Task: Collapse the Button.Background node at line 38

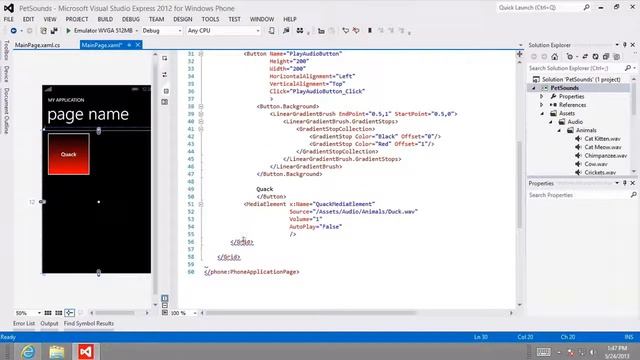Action: click(201, 107)
